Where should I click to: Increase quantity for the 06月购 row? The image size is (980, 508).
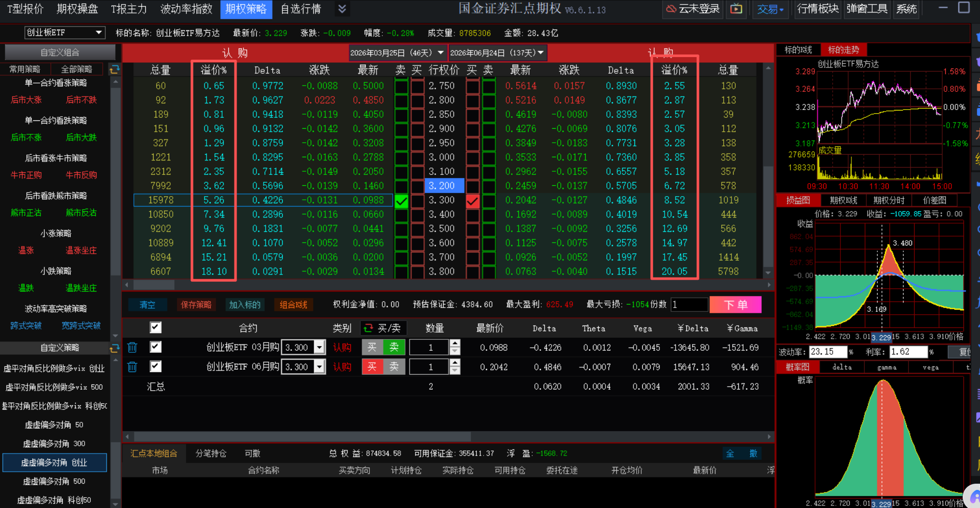(455, 363)
